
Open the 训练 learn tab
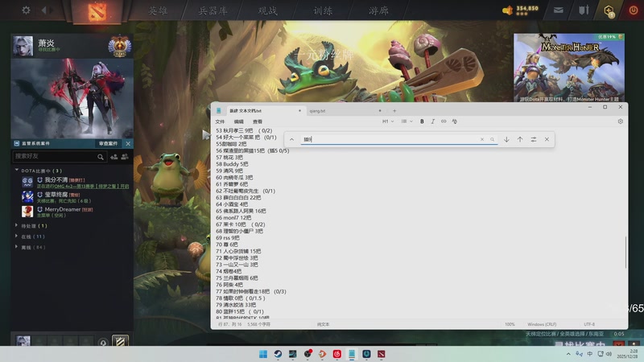(x=323, y=10)
